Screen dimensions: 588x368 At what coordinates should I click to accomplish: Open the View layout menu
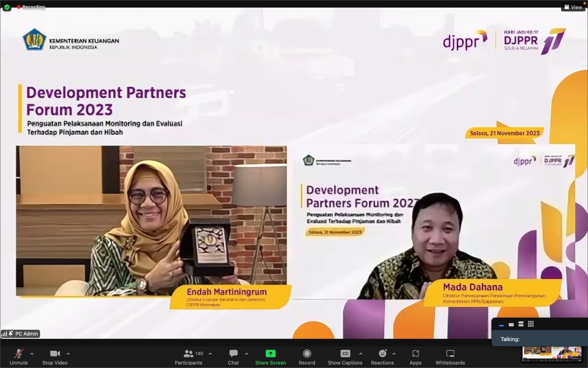(x=573, y=7)
